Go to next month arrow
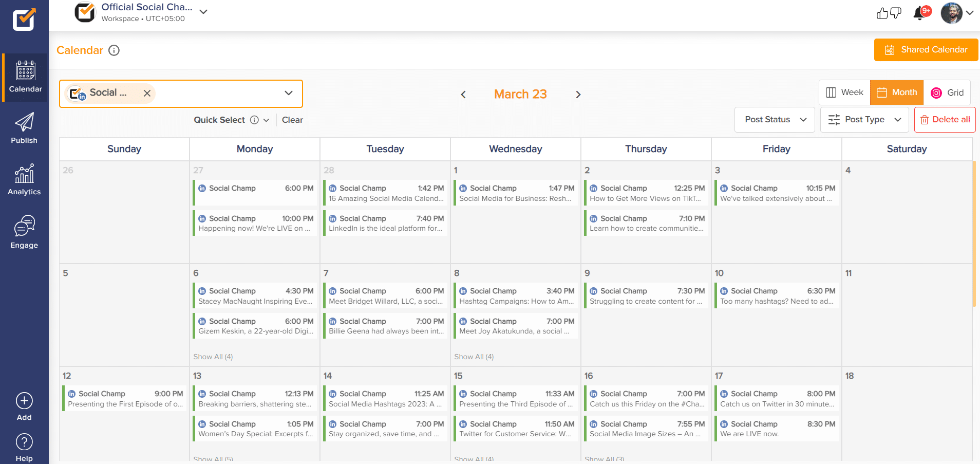Viewport: 980px width, 464px height. (x=578, y=95)
